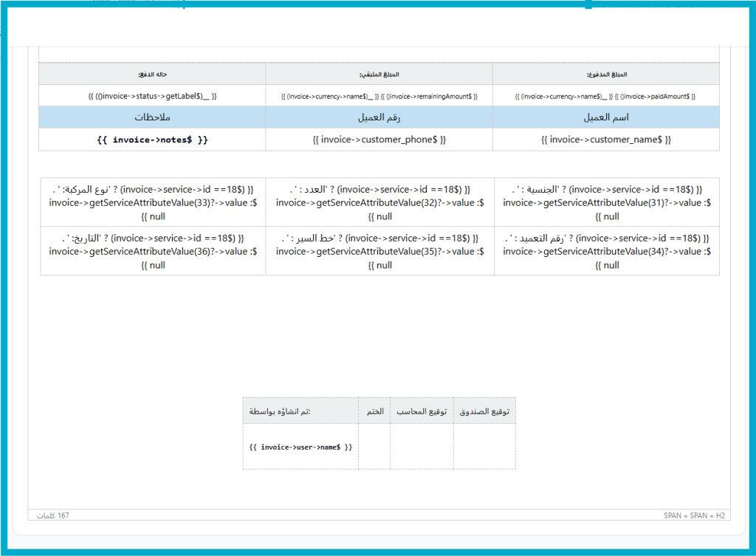This screenshot has width=756, height=556.
Task: Select the رقم العميل header cell
Action: 379,117
